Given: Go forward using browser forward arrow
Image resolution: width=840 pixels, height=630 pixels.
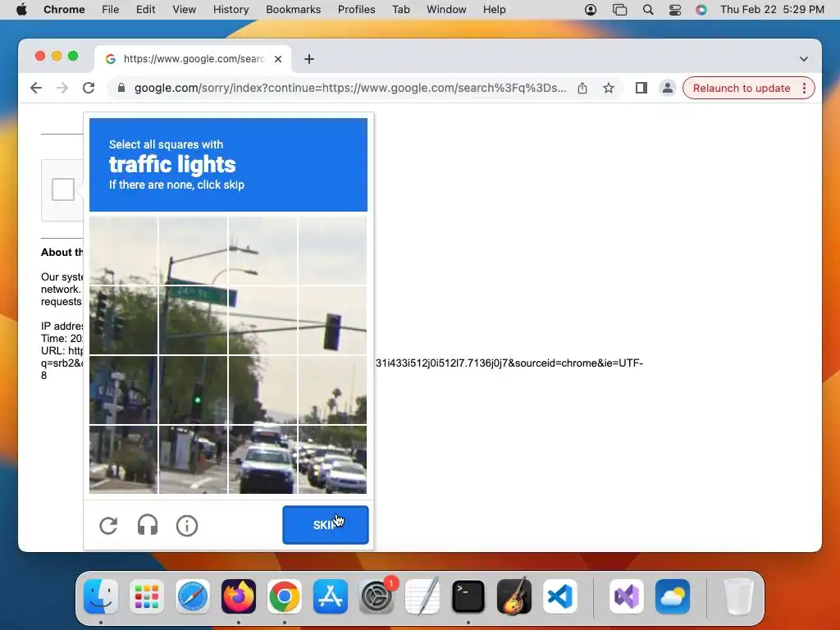Looking at the screenshot, I should point(62,88).
